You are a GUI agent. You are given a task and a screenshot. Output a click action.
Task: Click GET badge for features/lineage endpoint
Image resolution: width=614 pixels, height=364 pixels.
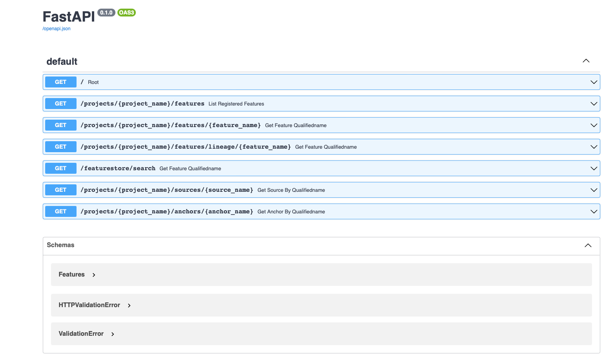click(x=61, y=147)
